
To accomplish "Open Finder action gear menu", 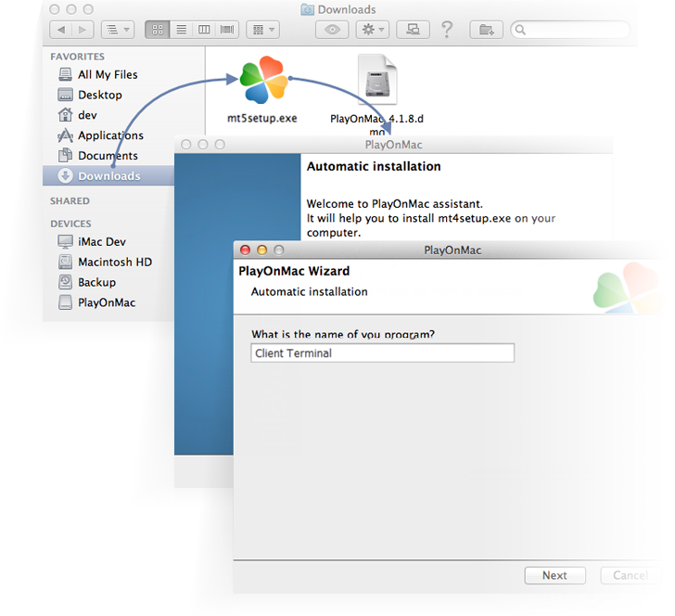I will [x=373, y=30].
